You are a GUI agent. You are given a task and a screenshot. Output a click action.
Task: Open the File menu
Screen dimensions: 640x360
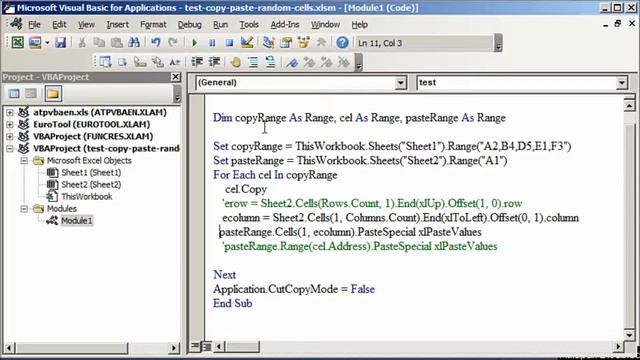pos(34,24)
